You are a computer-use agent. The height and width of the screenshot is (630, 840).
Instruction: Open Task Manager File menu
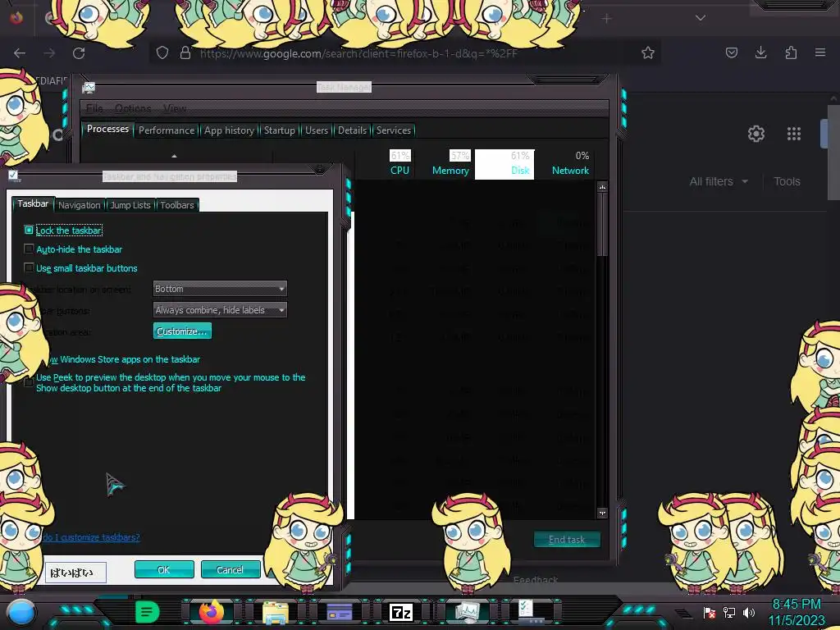[x=94, y=108]
